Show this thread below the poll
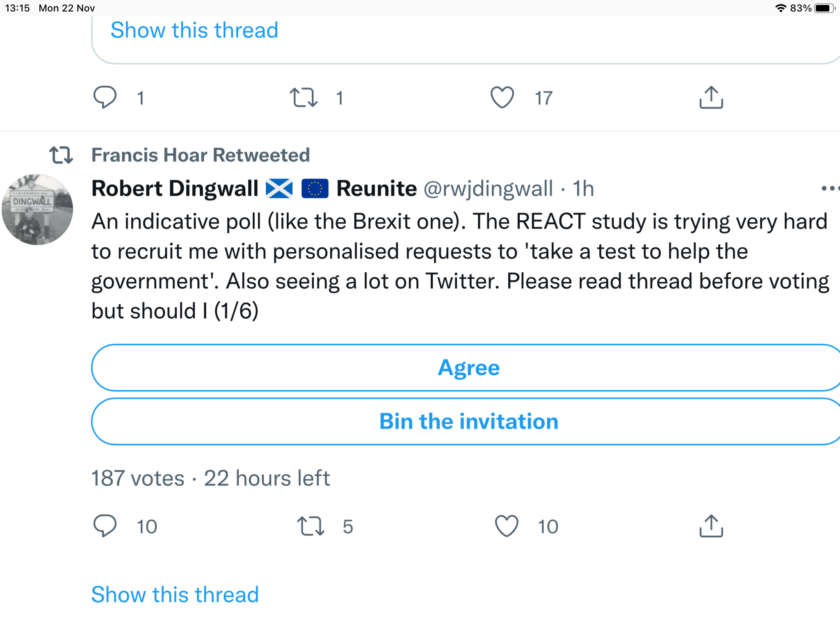This screenshot has height=630, width=840. click(175, 594)
